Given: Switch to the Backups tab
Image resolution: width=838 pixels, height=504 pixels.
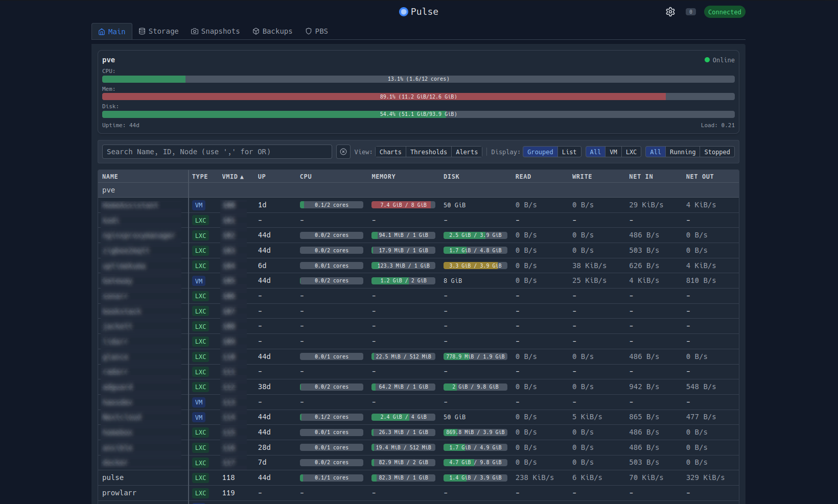Looking at the screenshot, I should coord(272,31).
